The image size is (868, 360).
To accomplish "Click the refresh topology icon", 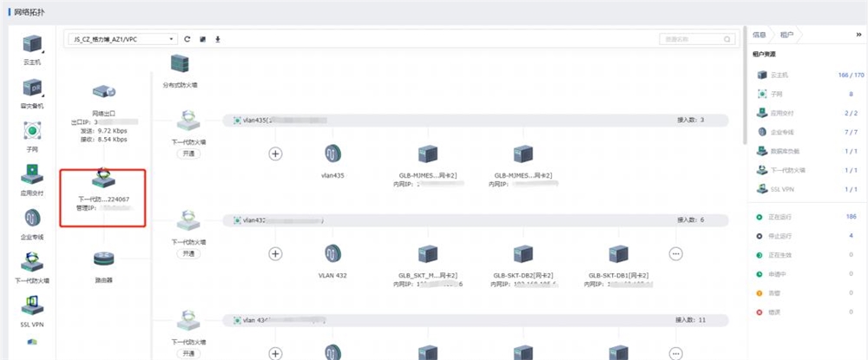I will tap(187, 39).
